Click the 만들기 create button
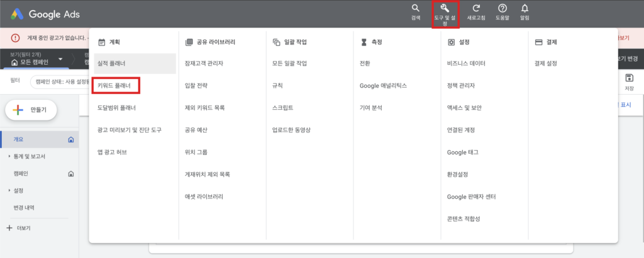 (x=30, y=110)
